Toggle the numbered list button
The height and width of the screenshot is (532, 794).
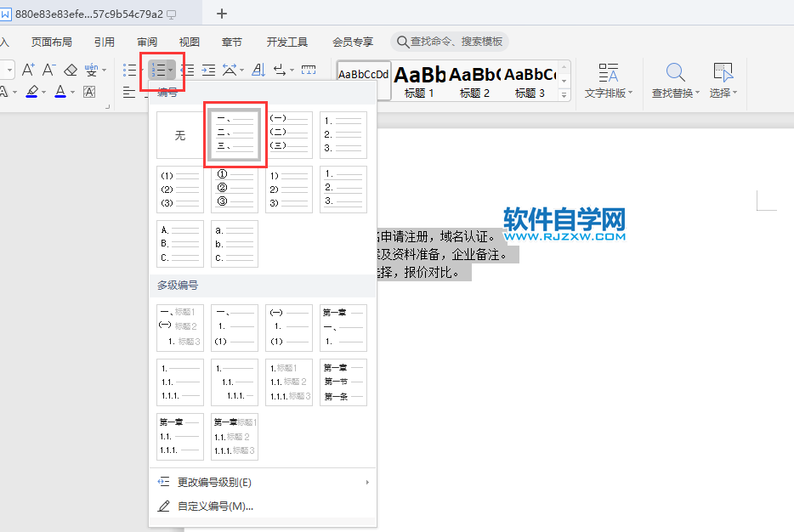coord(158,71)
